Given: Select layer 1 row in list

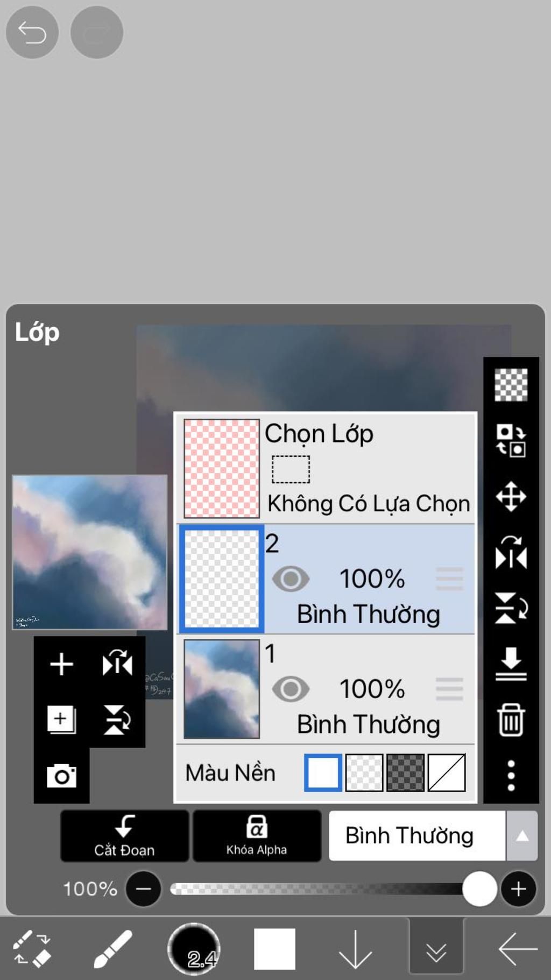Looking at the screenshot, I should point(366,689).
